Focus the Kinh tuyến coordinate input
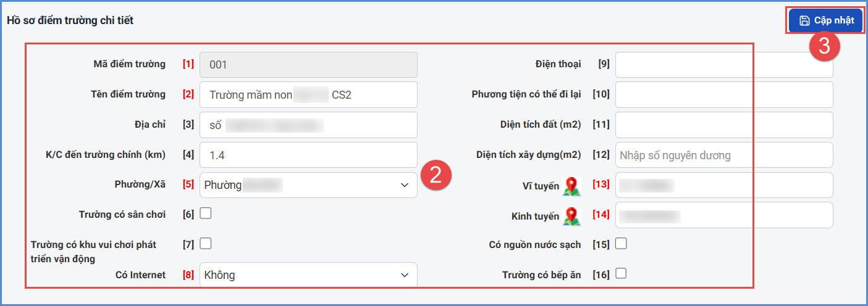Screen dimensions: 868x306 point(724,215)
